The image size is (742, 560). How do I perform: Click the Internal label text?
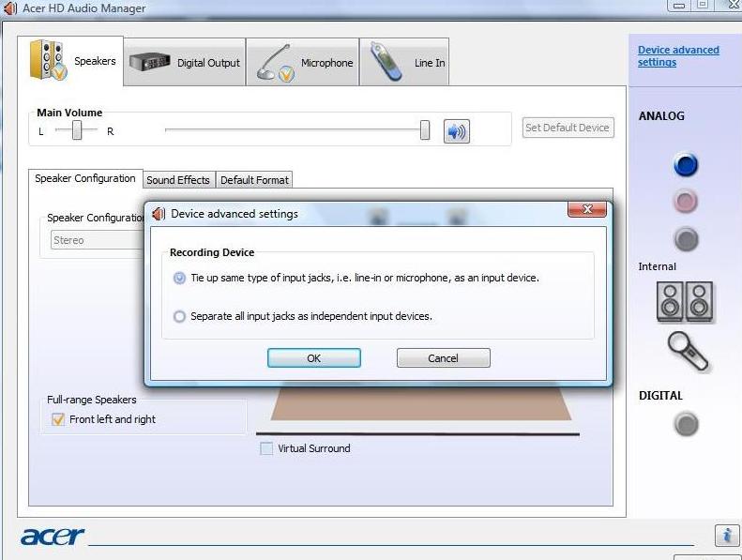pos(657,266)
